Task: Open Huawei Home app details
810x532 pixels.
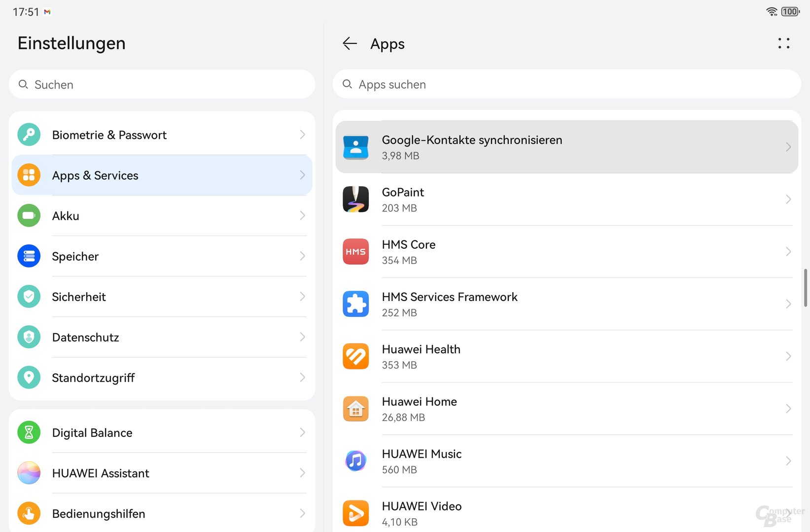Action: pyautogui.click(x=566, y=408)
